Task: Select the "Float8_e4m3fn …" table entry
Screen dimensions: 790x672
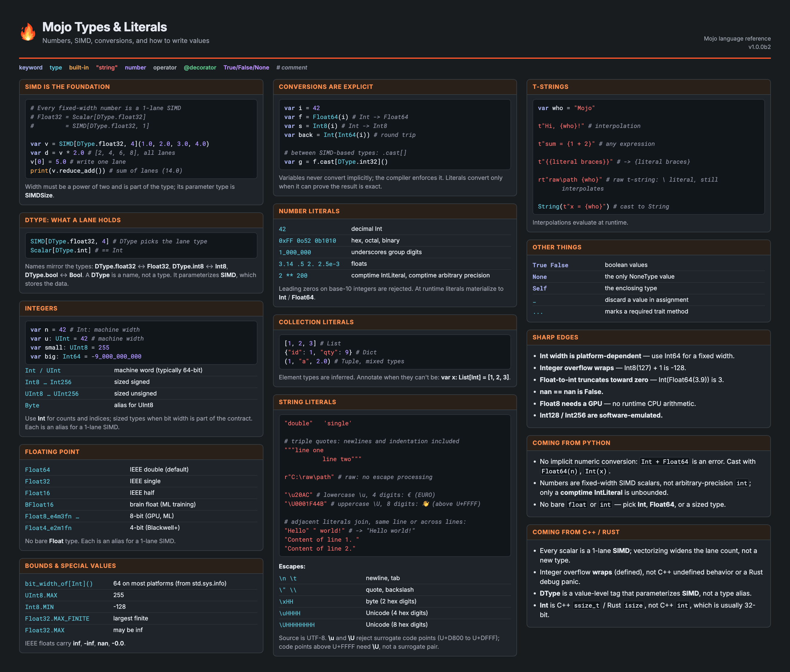Action: click(52, 517)
